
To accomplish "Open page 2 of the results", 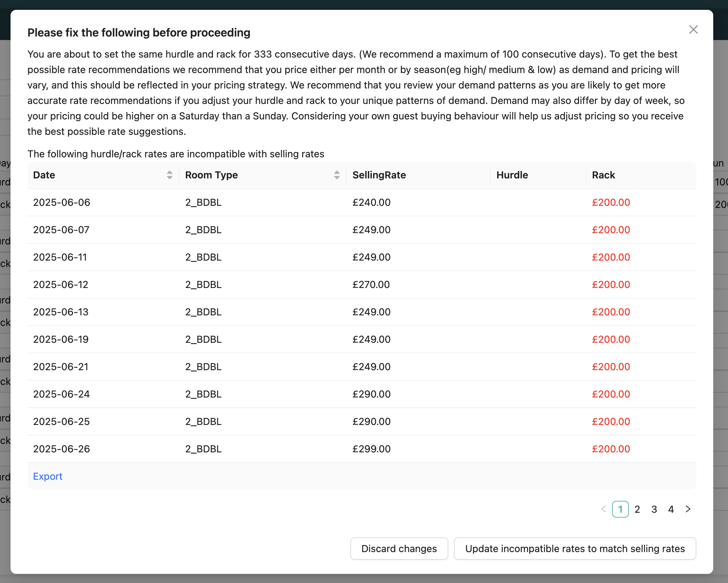I will point(637,509).
